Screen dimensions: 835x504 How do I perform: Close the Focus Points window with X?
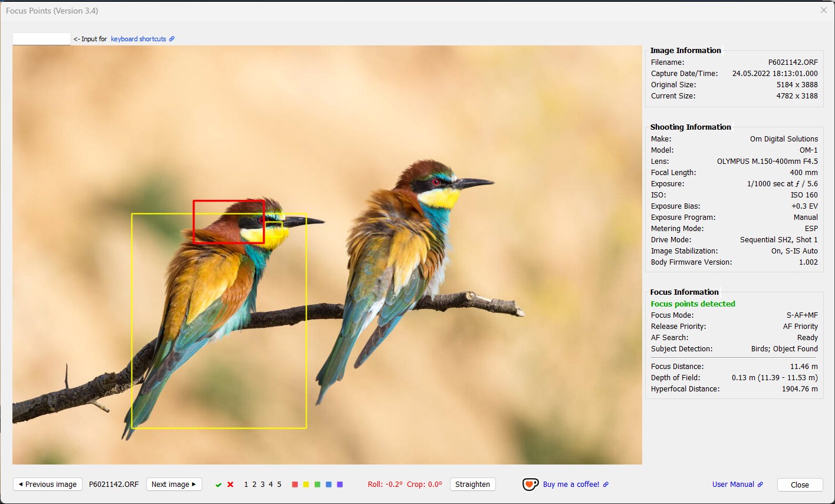(824, 10)
